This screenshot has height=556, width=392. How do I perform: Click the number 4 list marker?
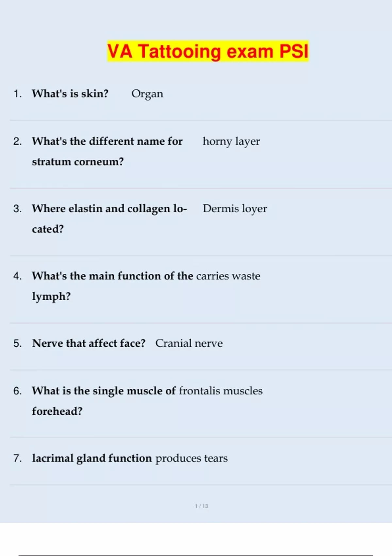click(17, 276)
